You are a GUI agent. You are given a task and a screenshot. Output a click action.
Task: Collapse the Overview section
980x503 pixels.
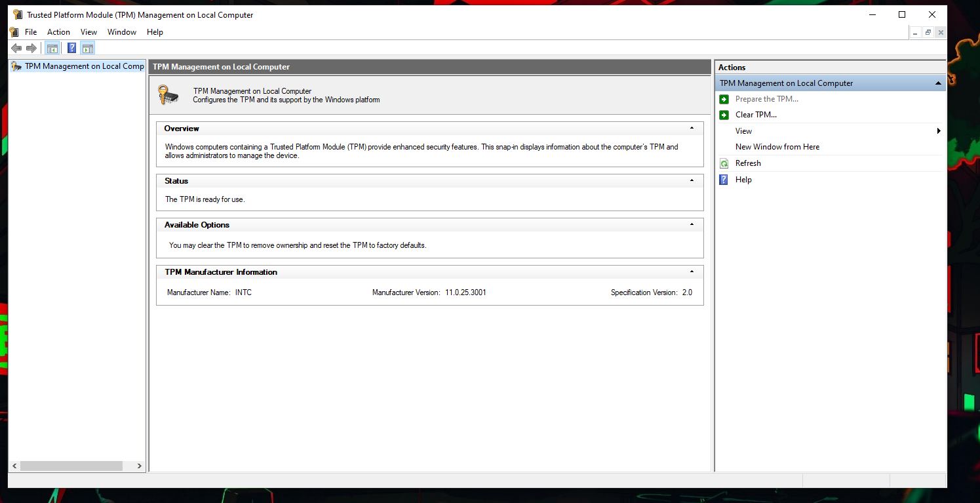pyautogui.click(x=692, y=129)
